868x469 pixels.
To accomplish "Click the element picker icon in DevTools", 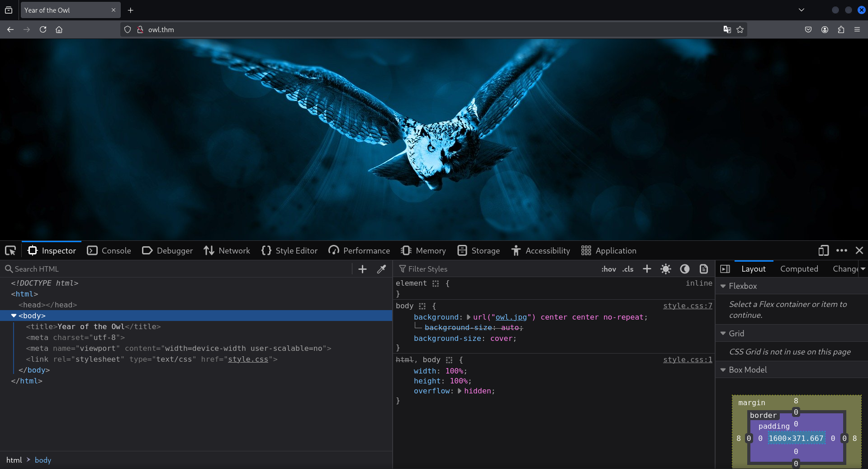I will pyautogui.click(x=10, y=250).
